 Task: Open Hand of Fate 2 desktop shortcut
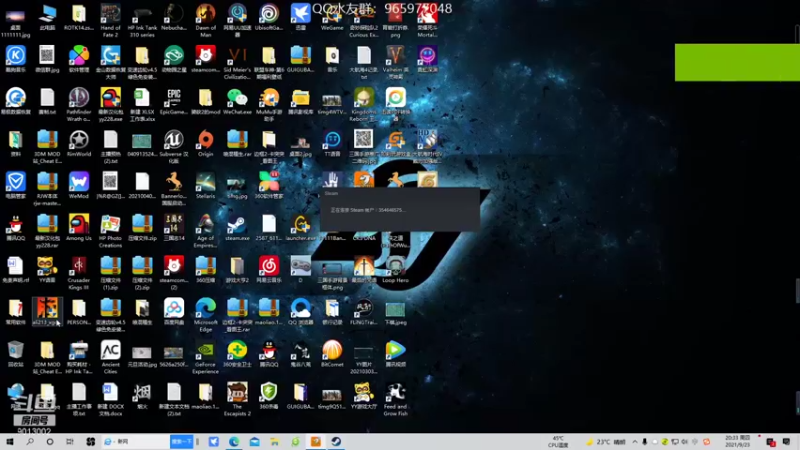(110, 20)
